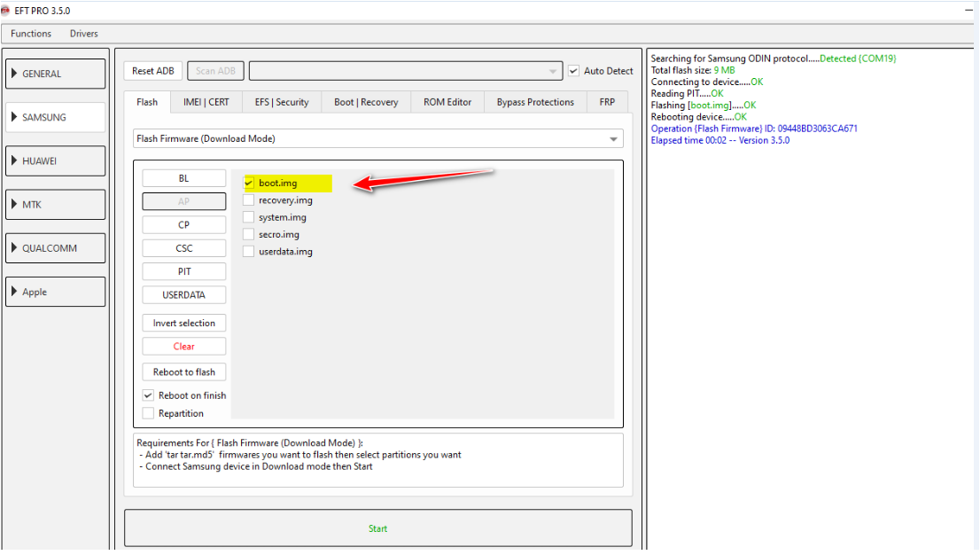Expand the MTK section
Image resolution: width=980 pixels, height=555 pixels.
(56, 205)
